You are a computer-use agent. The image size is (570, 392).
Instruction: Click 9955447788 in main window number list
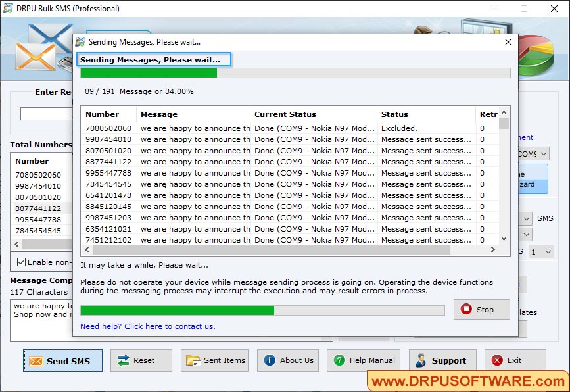pyautogui.click(x=38, y=220)
